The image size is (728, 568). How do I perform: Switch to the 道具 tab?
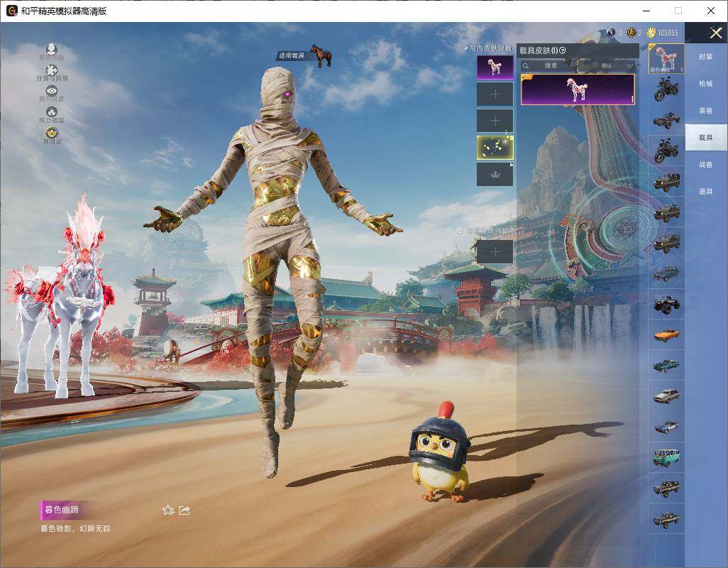pos(706,192)
